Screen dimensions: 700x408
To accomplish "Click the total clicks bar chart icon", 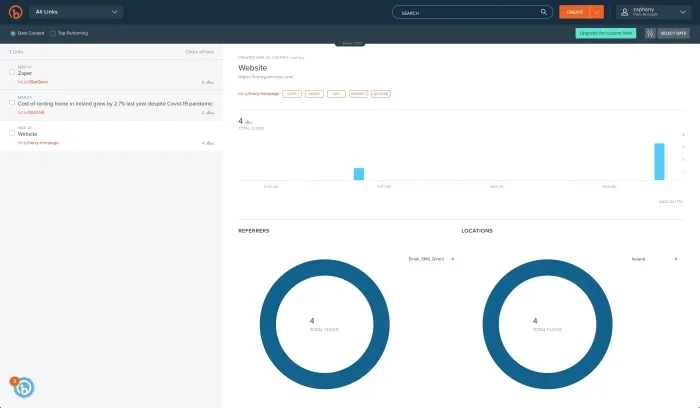I will pos(249,121).
